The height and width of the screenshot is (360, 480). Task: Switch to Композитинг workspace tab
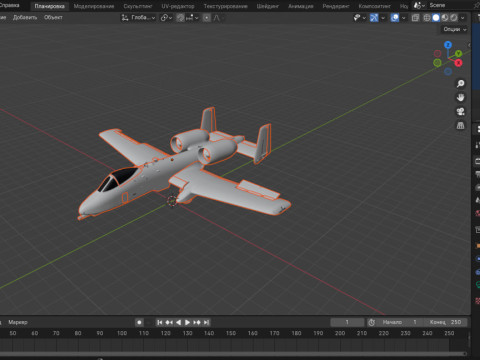(x=374, y=6)
